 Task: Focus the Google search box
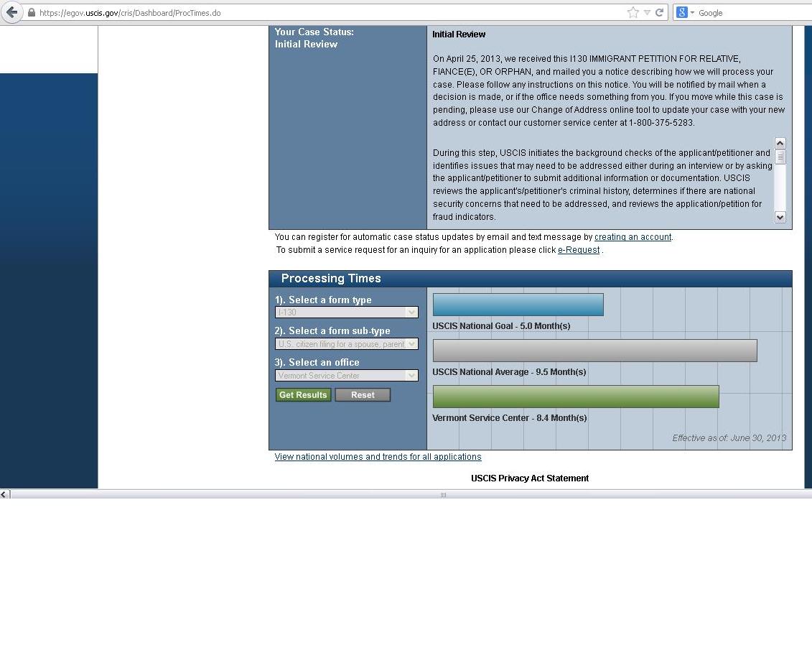point(754,13)
